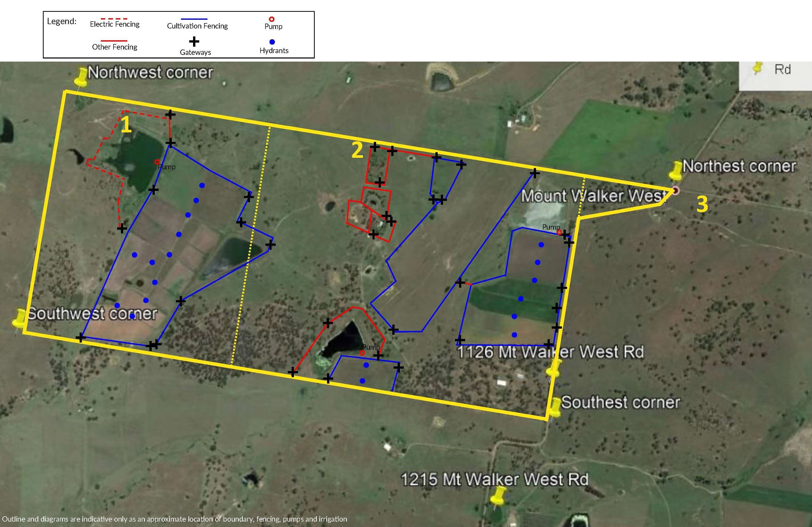Click the 'Northwest corner' label
This screenshot has width=812, height=527.
pyautogui.click(x=150, y=73)
